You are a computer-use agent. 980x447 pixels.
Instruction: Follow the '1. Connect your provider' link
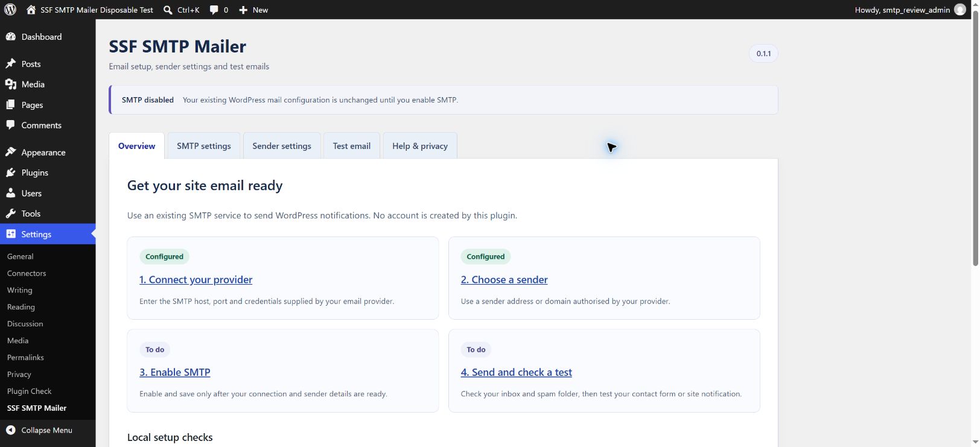click(196, 280)
